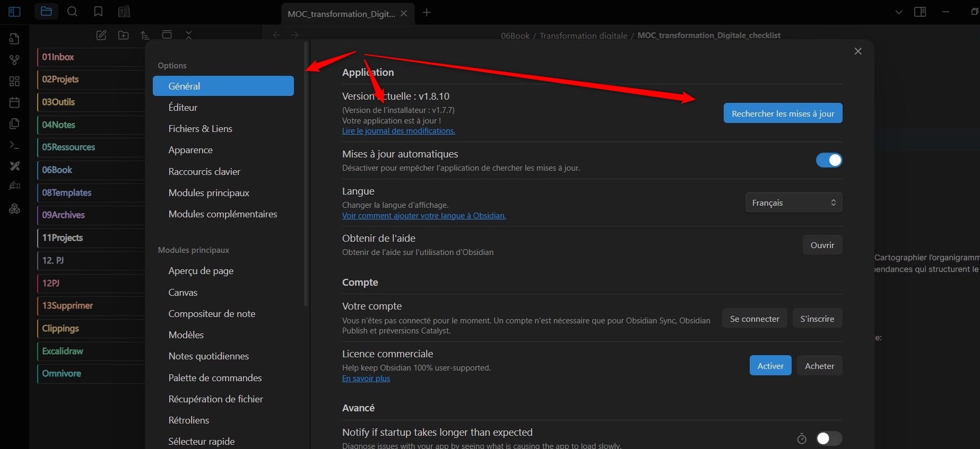The width and height of the screenshot is (980, 449).
Task: Open Modules complémentaires settings
Action: coord(223,214)
